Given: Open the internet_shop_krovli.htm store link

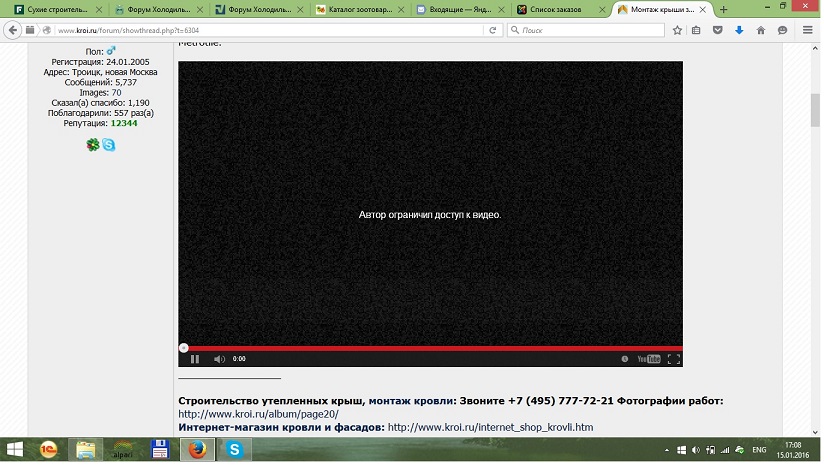Looking at the screenshot, I should click(x=490, y=428).
